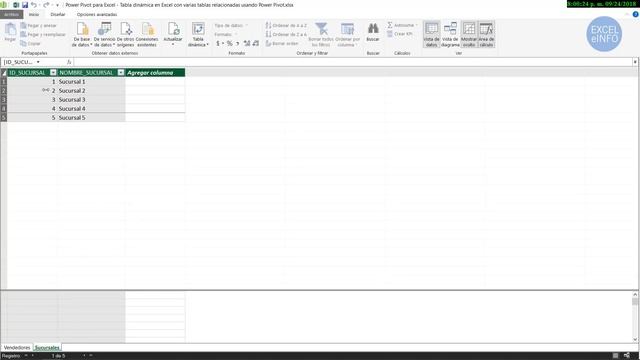Click the grid view status bar icon

pos(616,356)
